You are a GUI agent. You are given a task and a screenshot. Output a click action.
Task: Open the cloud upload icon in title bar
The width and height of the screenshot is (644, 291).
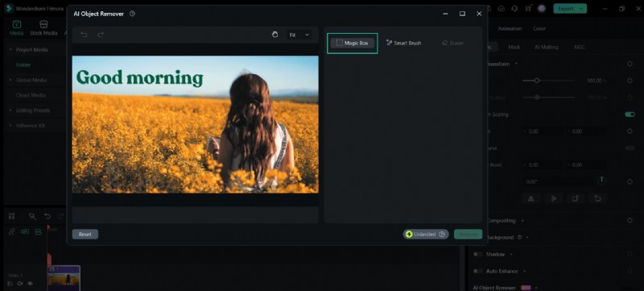[x=501, y=9]
